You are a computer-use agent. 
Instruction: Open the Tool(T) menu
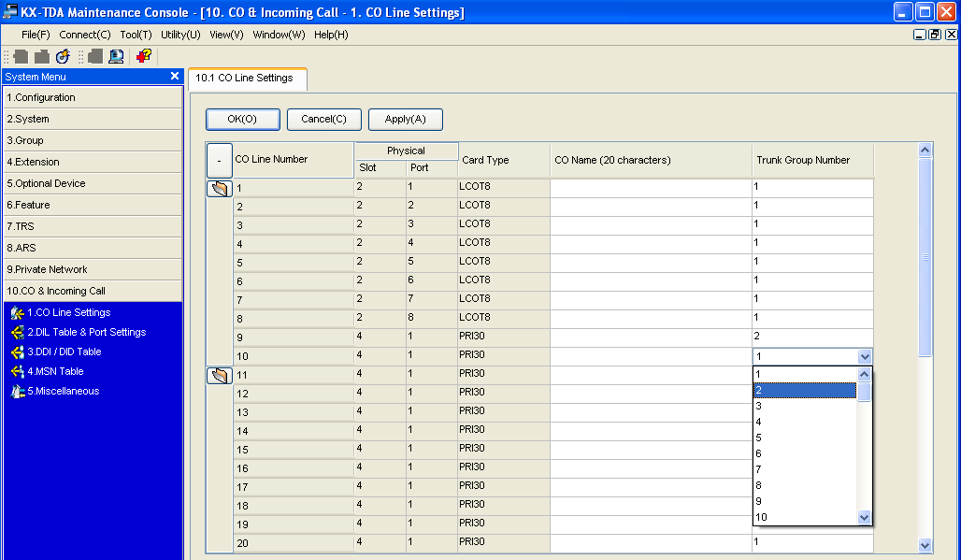[x=136, y=35]
